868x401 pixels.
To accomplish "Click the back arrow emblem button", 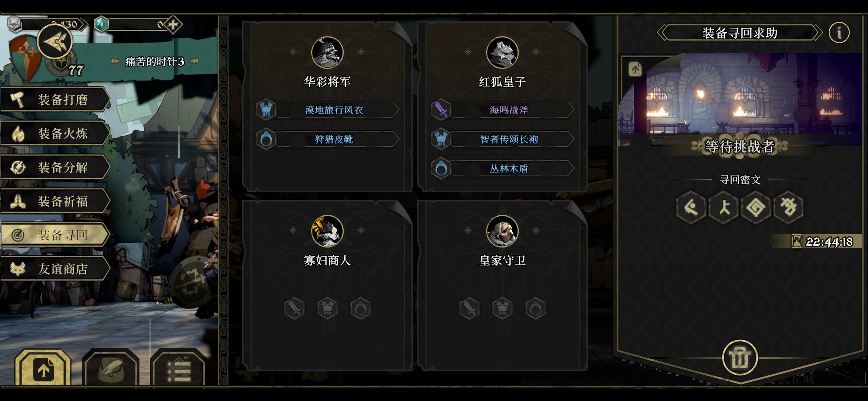I will pyautogui.click(x=55, y=41).
